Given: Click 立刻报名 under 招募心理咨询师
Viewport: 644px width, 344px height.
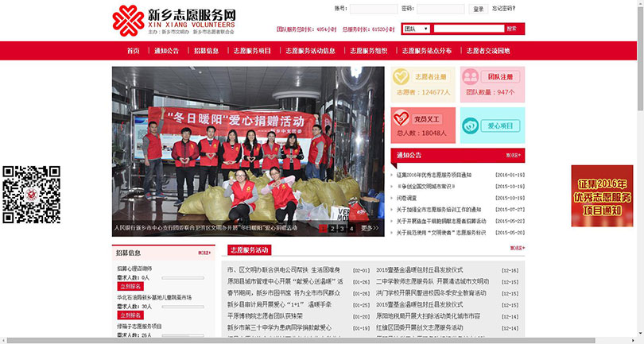Looking at the screenshot, I should pyautogui.click(x=130, y=286).
